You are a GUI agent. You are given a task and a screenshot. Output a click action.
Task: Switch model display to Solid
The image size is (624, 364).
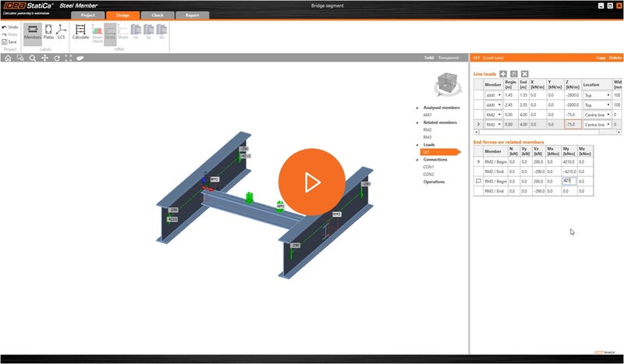[428, 58]
